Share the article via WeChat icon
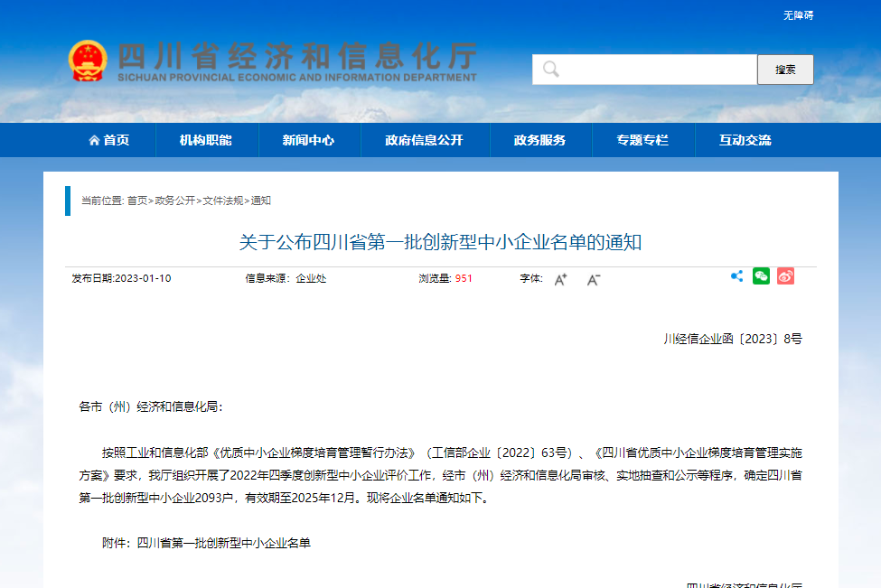881x588 pixels. point(761,276)
